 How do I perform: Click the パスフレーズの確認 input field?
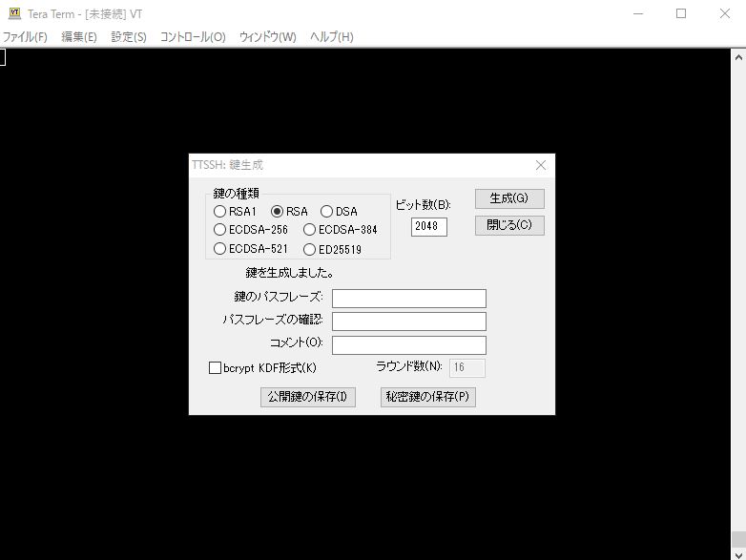click(409, 321)
